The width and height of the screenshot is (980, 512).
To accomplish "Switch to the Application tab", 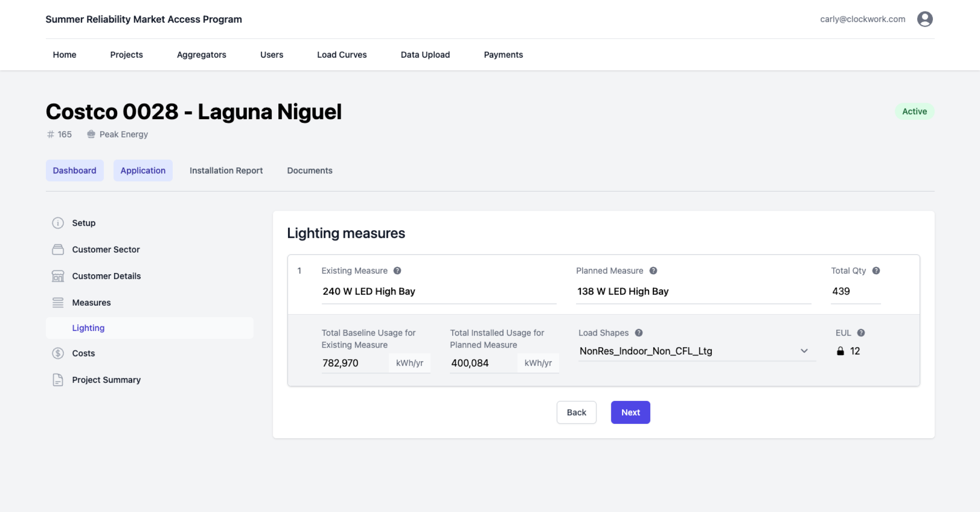I will [143, 170].
